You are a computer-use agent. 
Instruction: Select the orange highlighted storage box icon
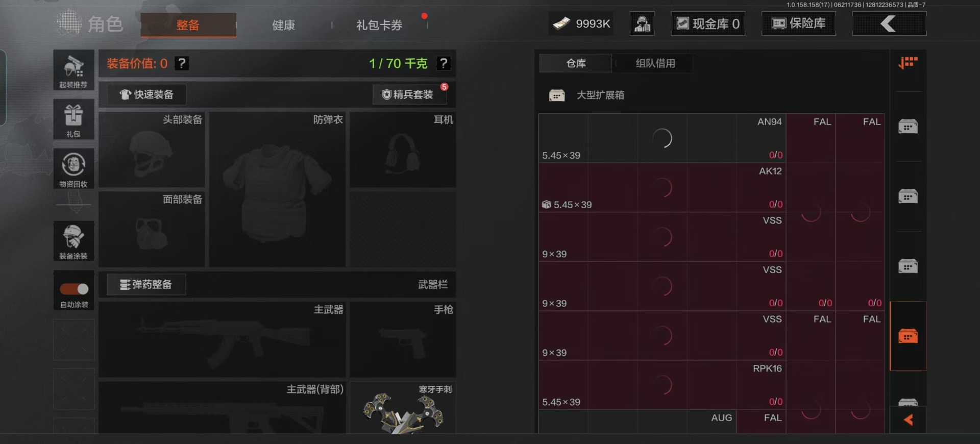(x=908, y=336)
